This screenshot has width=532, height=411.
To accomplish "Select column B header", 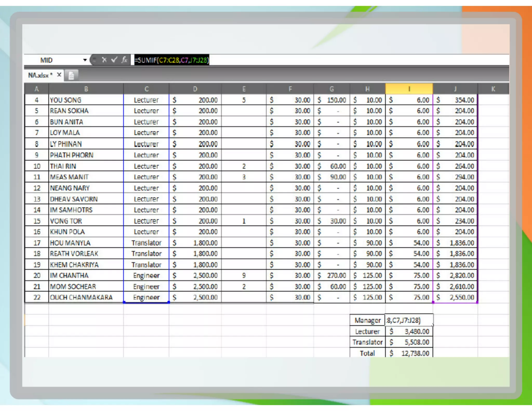I will pos(86,89).
